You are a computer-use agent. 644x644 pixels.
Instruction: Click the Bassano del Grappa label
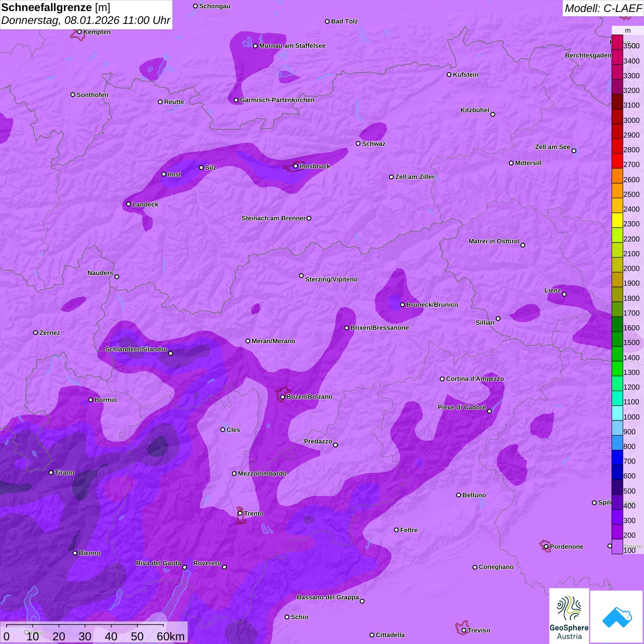[x=328, y=597]
